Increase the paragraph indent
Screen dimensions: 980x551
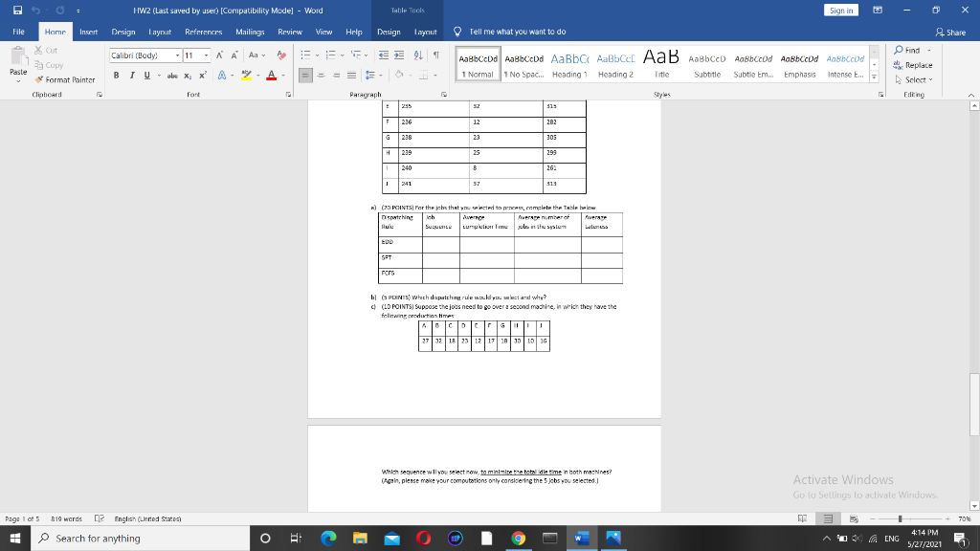(399, 55)
